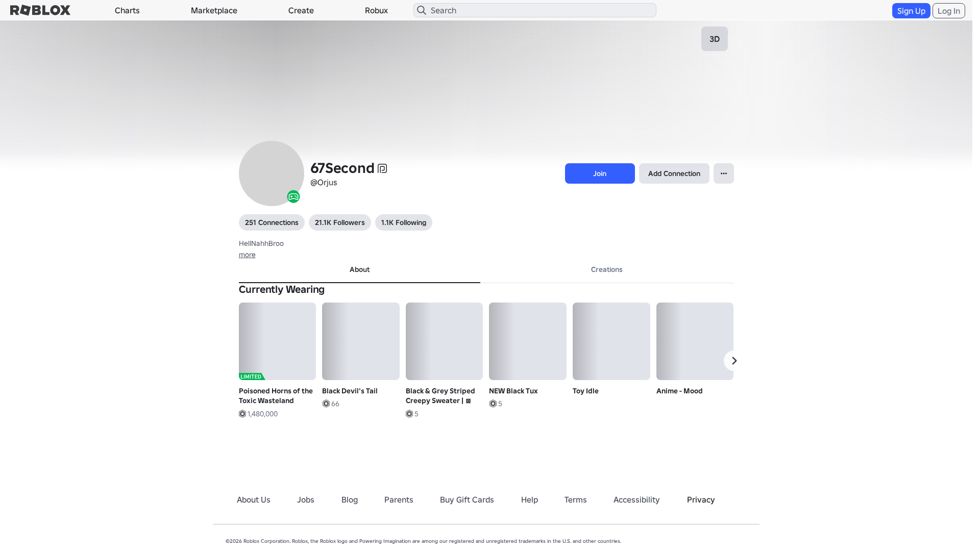Expand the bio with more link

click(247, 255)
